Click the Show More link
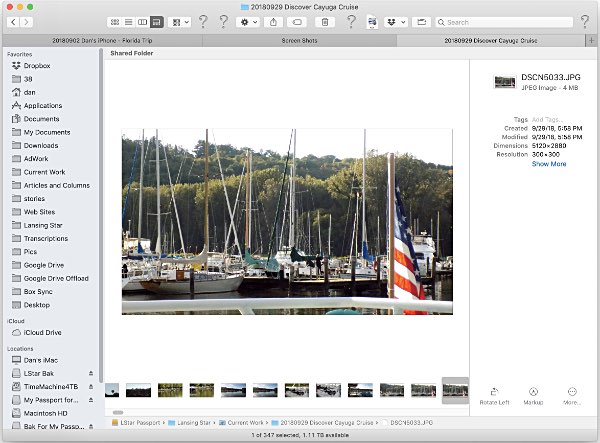Screen dimensions: 600x443 pyautogui.click(x=549, y=164)
